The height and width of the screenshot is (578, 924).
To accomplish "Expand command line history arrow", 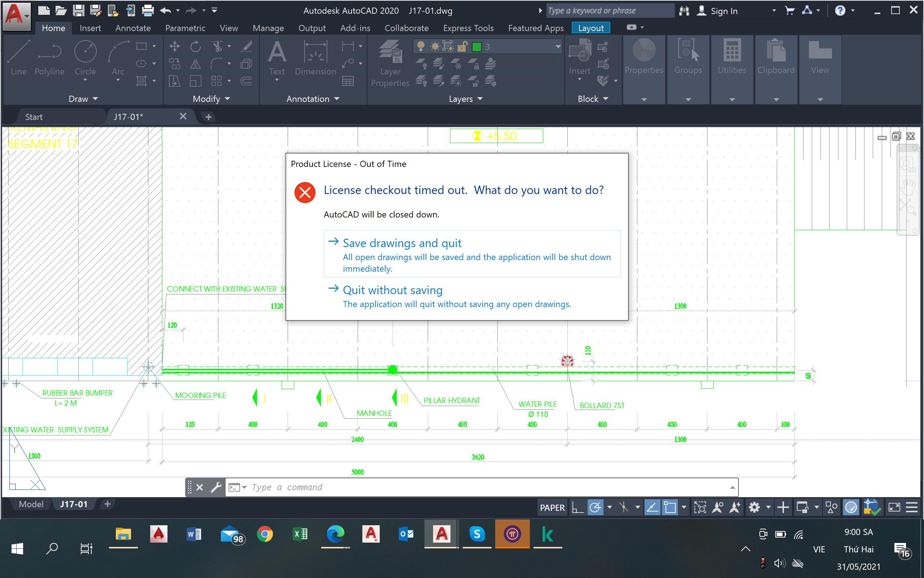I will point(732,487).
